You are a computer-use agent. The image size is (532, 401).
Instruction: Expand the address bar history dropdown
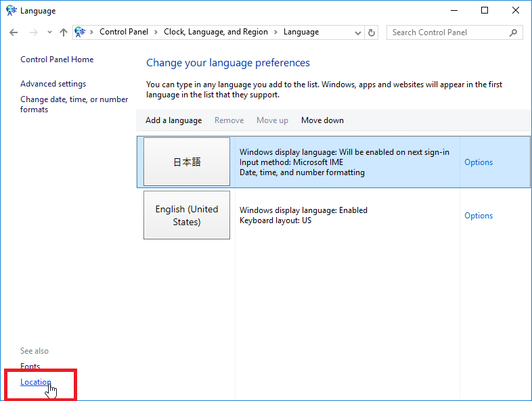(x=358, y=32)
